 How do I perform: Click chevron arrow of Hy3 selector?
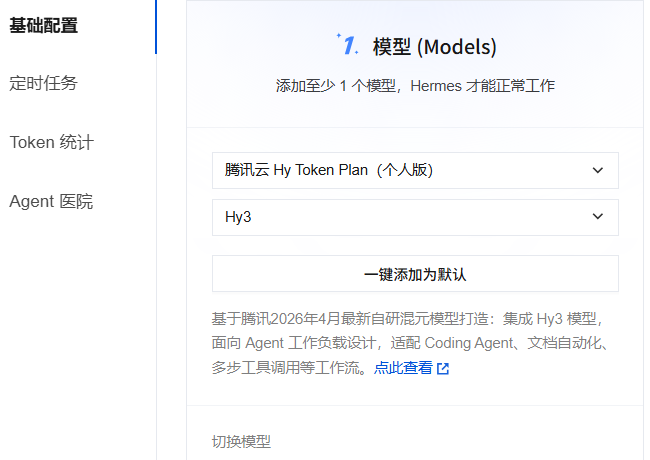click(x=598, y=216)
